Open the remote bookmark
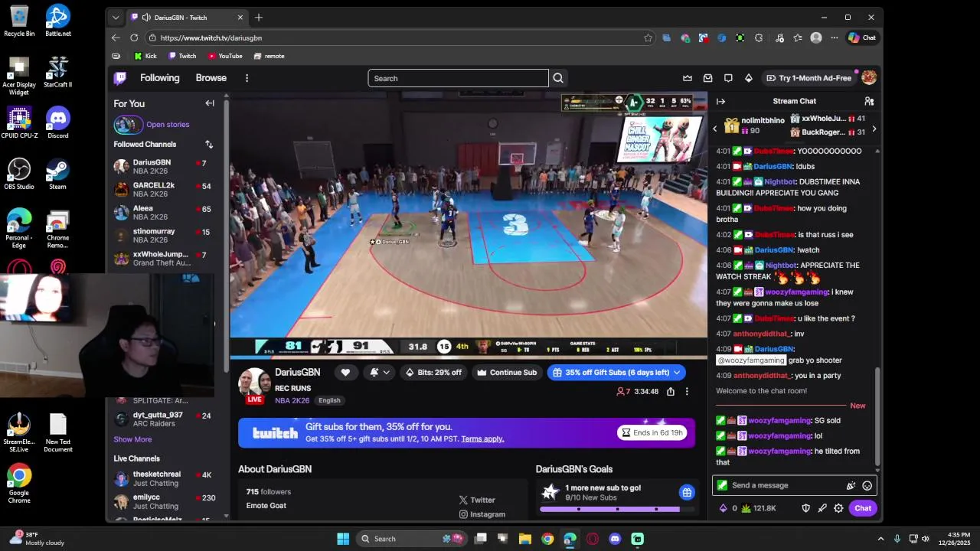This screenshot has height=551, width=980. (x=269, y=56)
